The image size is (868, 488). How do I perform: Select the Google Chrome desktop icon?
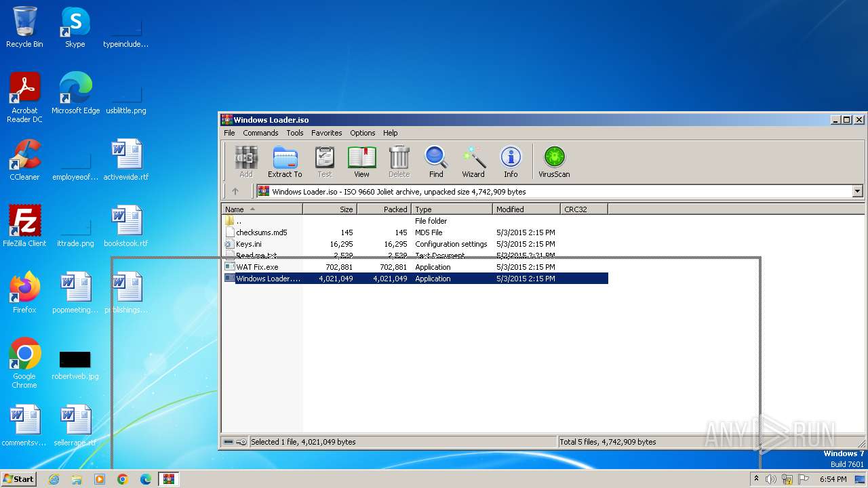[24, 363]
